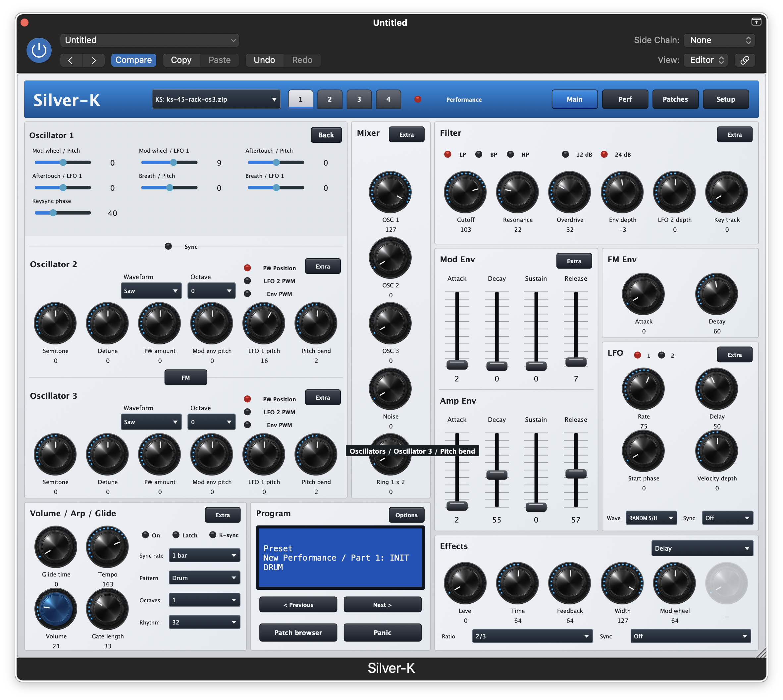Click the red Performance LED indicator
The width and height of the screenshot is (783, 700).
coord(417,99)
